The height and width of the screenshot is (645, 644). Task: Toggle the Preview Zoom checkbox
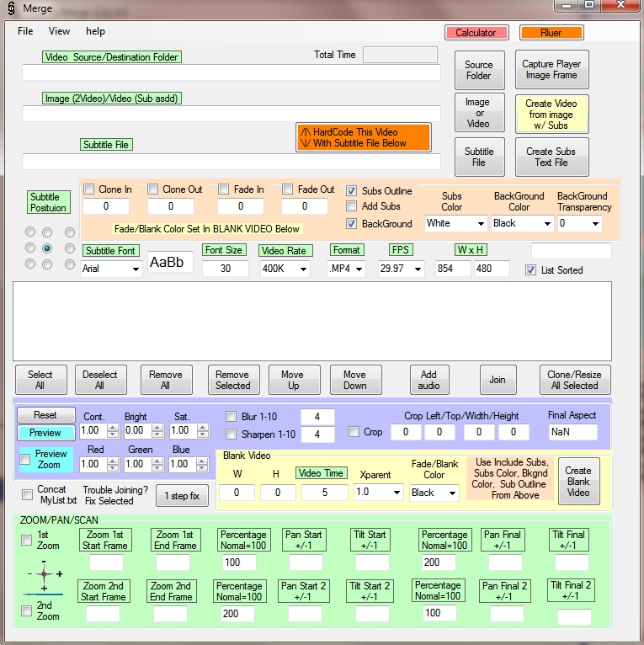[x=25, y=459]
